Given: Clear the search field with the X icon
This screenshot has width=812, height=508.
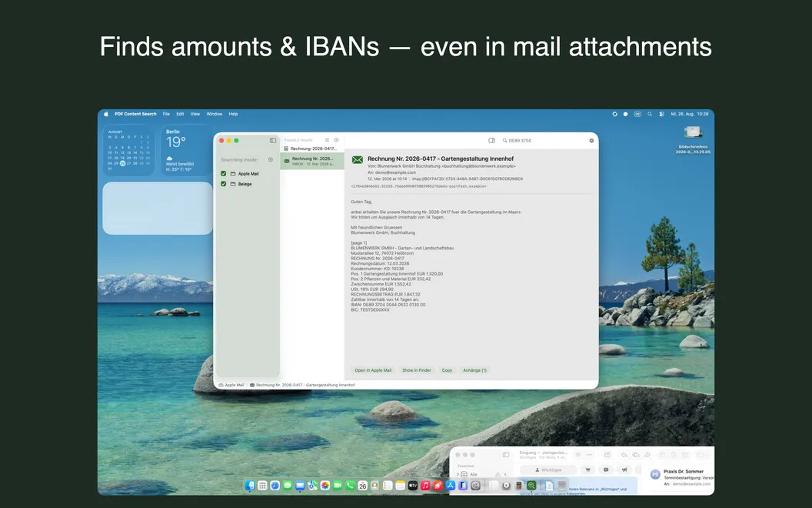Looking at the screenshot, I should [591, 141].
